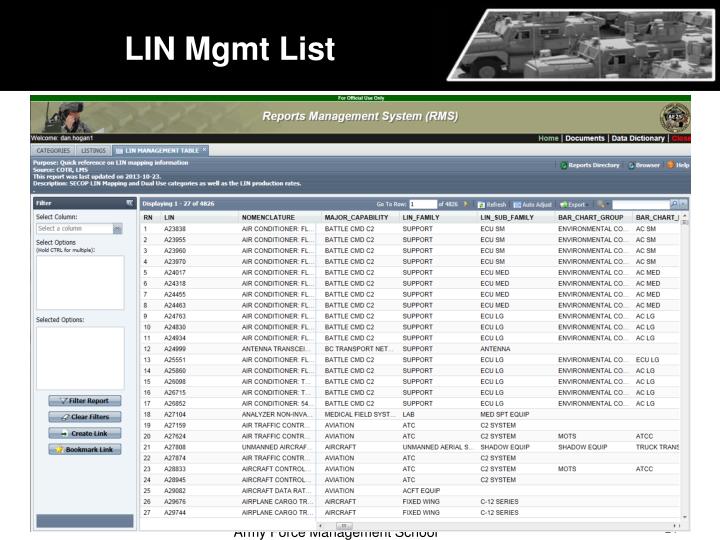Screen dimensions: 720x540
Task: Click LIN A28833 in row 23
Action: click(x=175, y=469)
